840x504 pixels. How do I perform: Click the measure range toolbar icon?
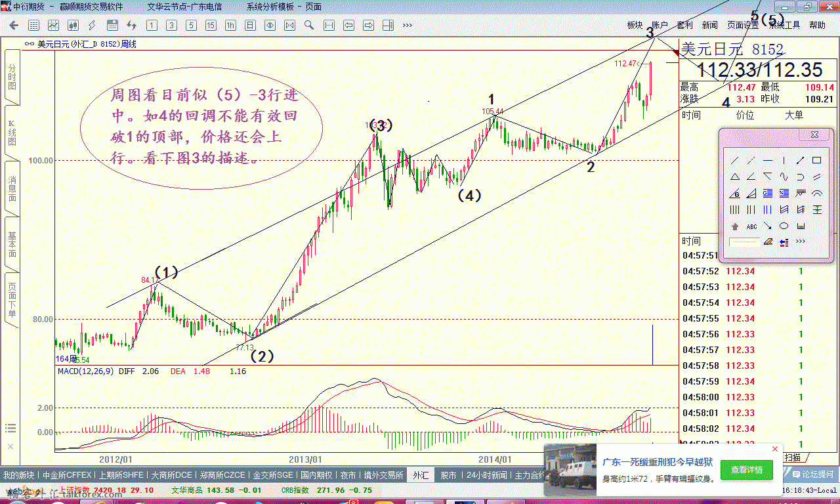coord(329,26)
